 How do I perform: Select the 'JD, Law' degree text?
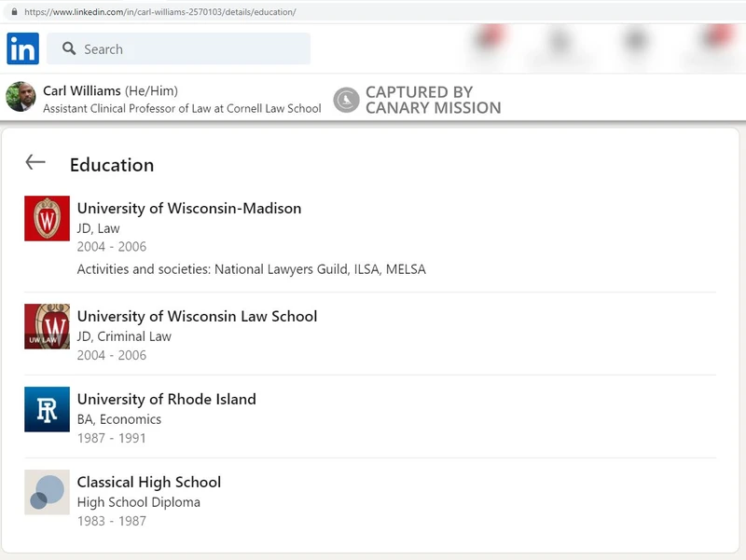click(x=99, y=228)
